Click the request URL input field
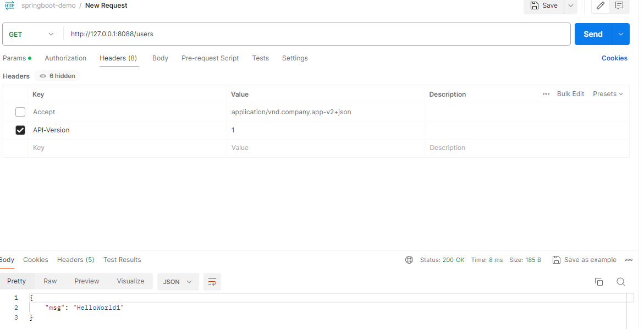 point(220,34)
